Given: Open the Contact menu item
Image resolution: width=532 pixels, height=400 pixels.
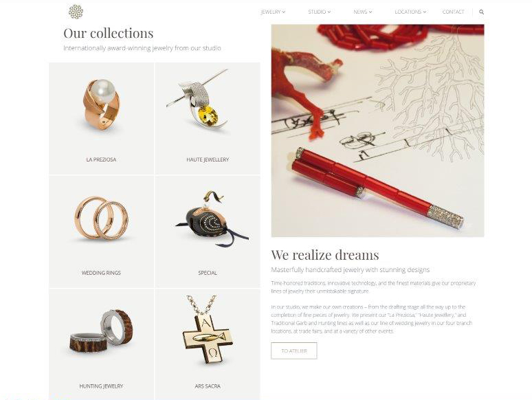Looking at the screenshot, I should (453, 12).
